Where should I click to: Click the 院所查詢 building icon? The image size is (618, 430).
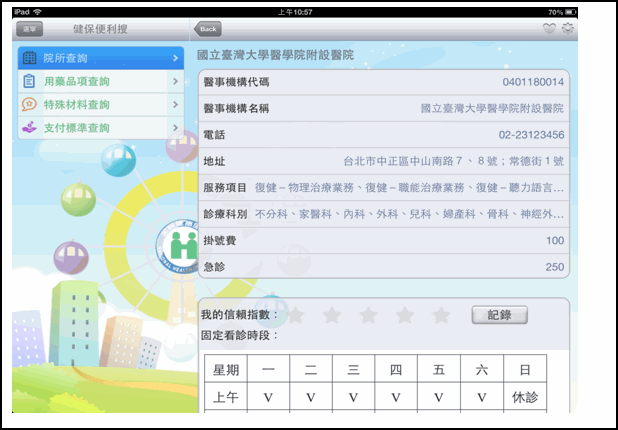click(x=29, y=58)
